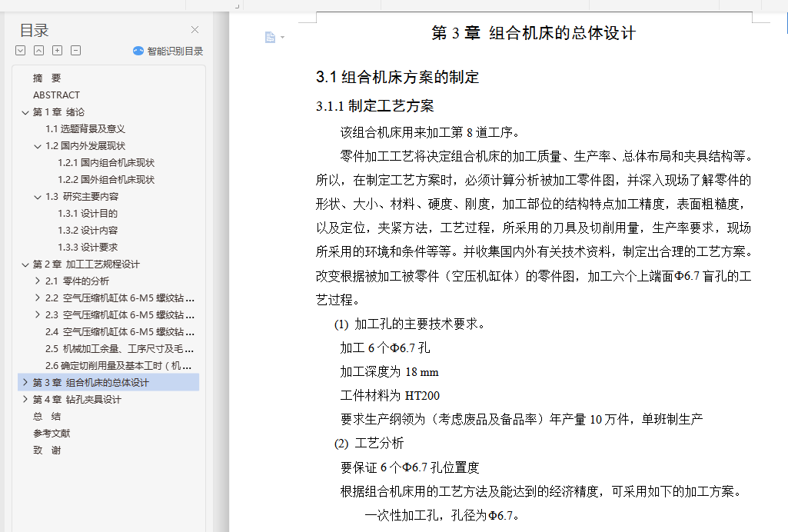Collapse the 第 2 章 加工工艺规程设计 chevron
This screenshot has height=532, width=788.
click(25, 264)
